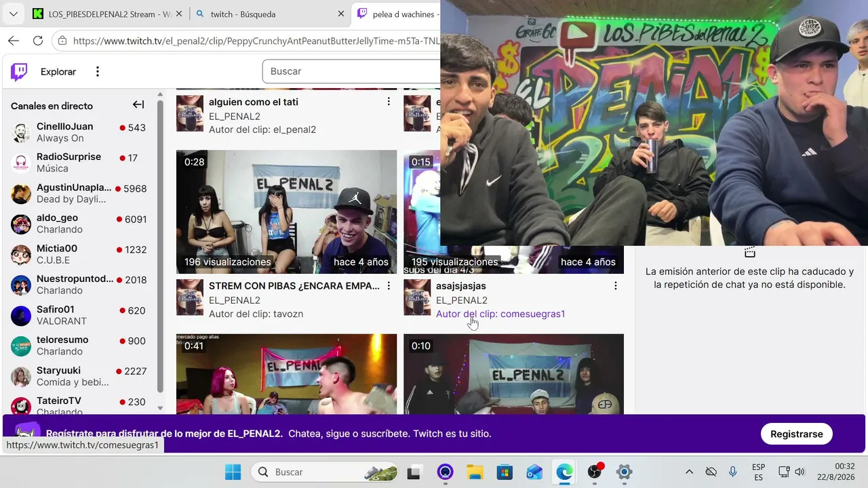Open Task View in taskbar
868x488 pixels.
(x=414, y=472)
